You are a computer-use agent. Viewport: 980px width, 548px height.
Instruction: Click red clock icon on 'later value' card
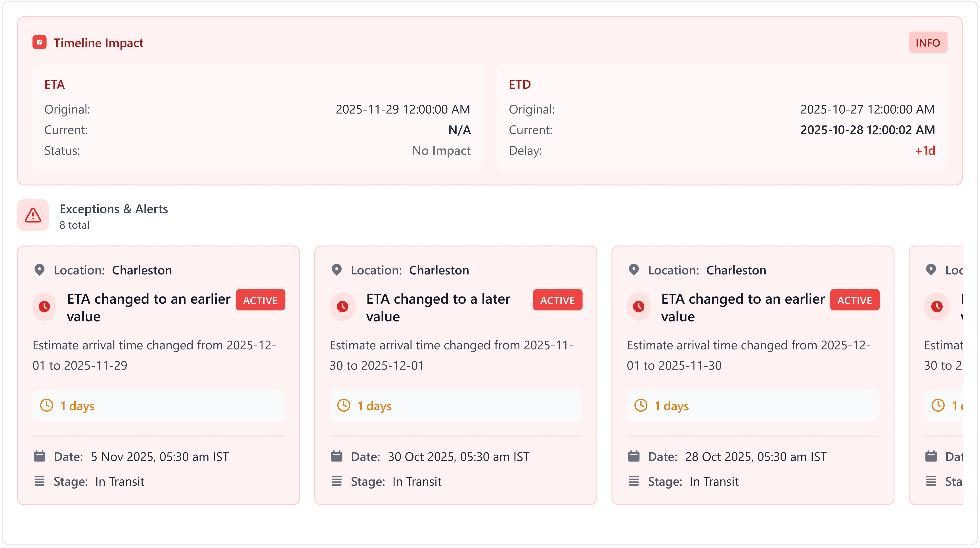click(342, 306)
